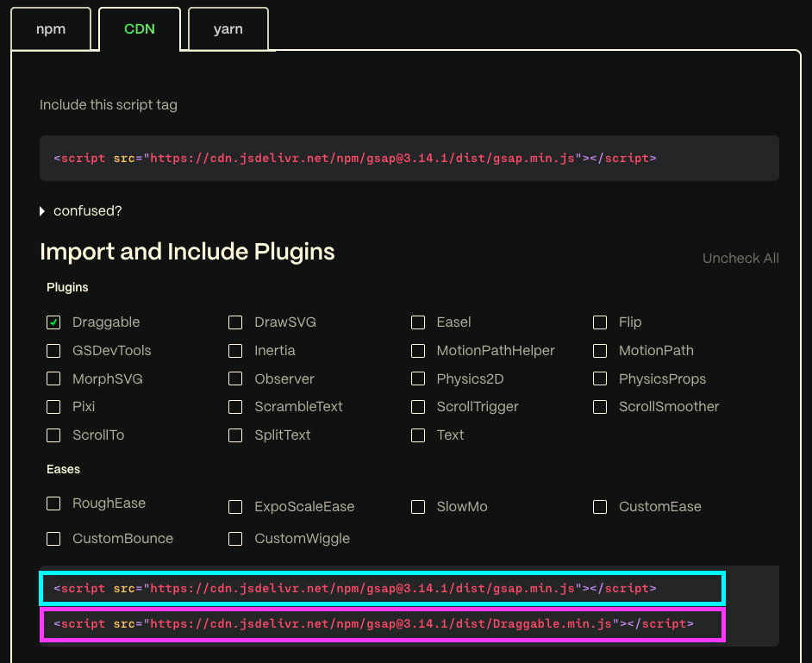Enable the CustomEase checkbox

(x=600, y=507)
